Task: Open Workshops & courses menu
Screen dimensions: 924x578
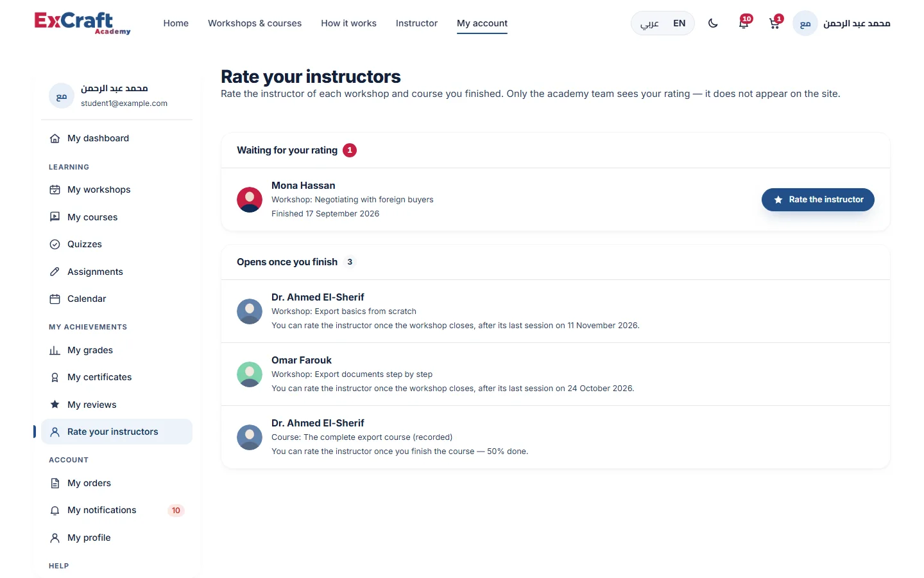Action: 255,23
